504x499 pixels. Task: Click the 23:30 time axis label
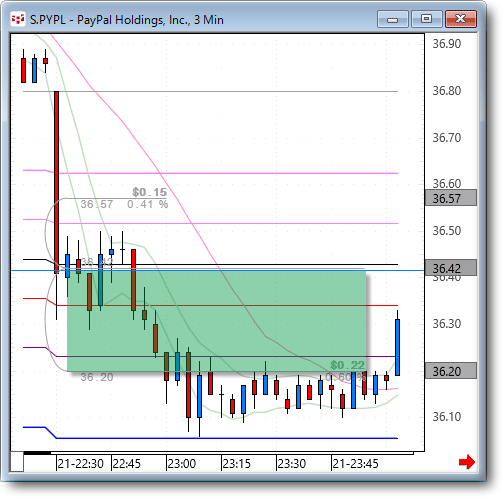[292, 464]
